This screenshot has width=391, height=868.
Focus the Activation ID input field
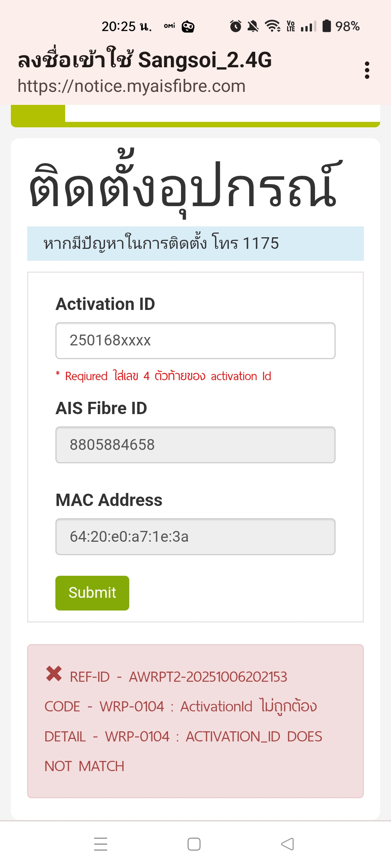click(195, 341)
